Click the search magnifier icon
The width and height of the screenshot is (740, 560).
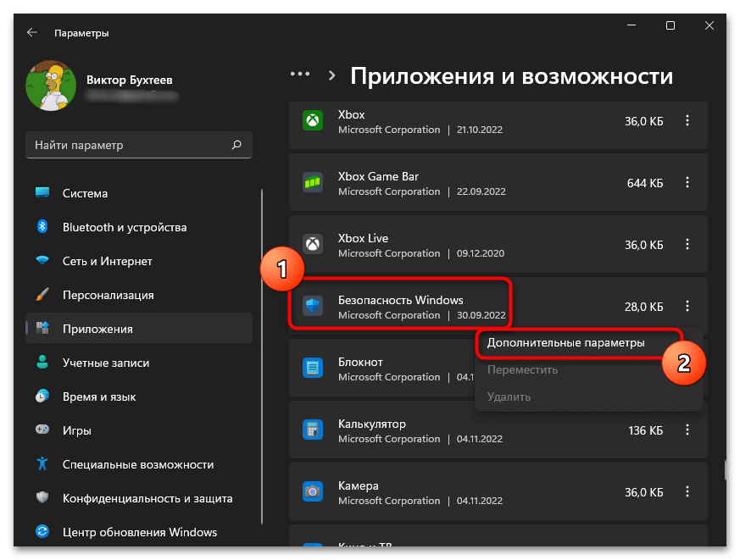(x=236, y=144)
